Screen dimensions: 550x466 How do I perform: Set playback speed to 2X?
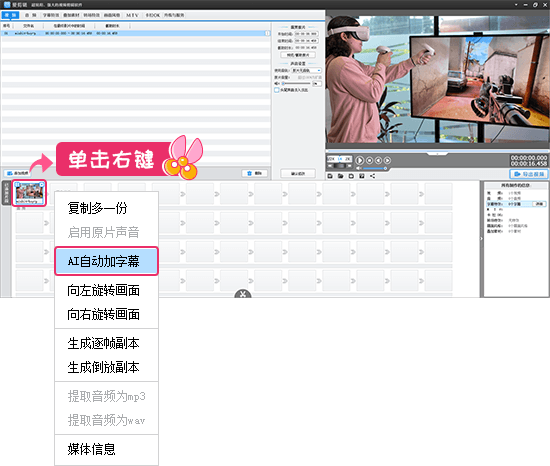coord(348,159)
